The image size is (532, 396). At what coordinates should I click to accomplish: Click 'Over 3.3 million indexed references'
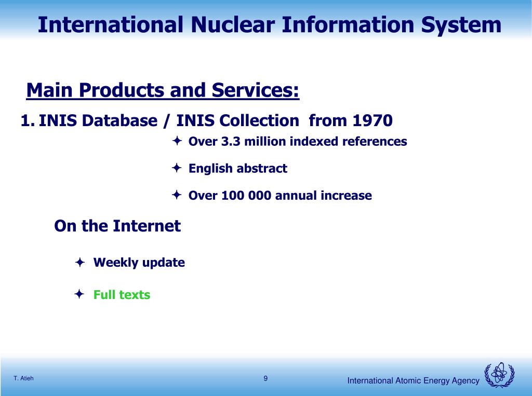click(298, 141)
